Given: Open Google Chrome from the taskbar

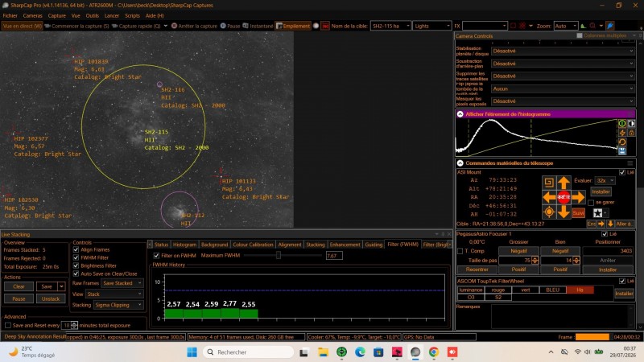Looking at the screenshot, I should click(x=434, y=352).
